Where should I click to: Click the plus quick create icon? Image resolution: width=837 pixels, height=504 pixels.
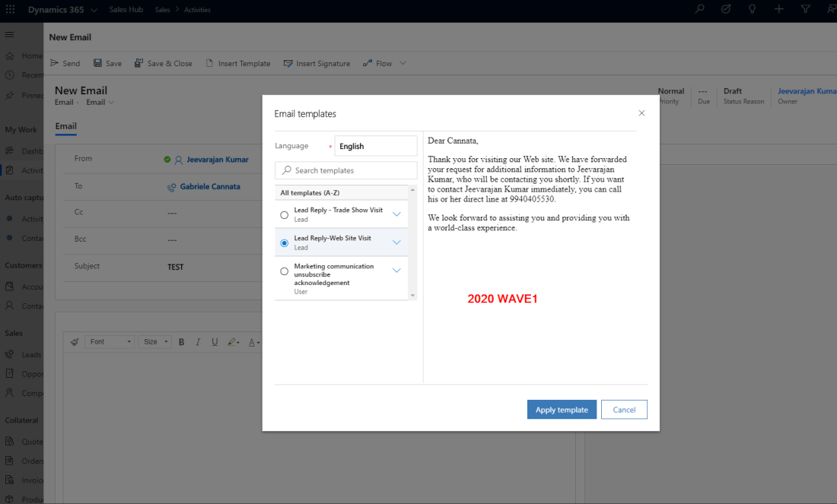(x=778, y=9)
